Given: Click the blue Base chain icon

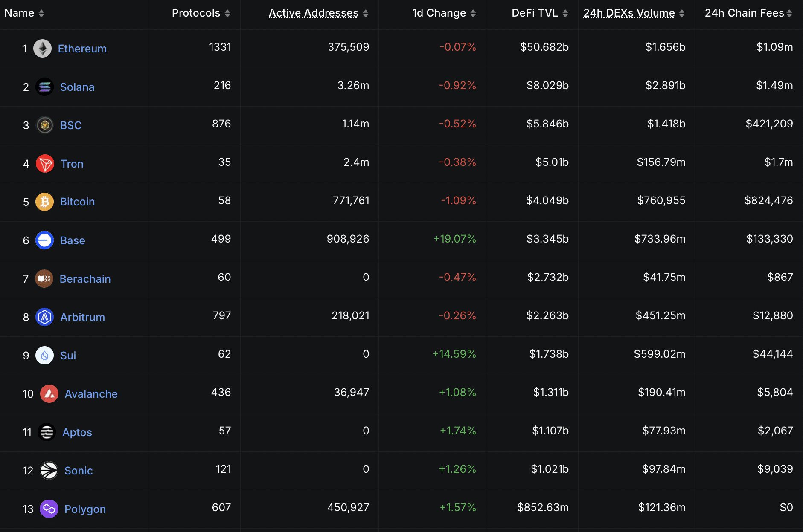Looking at the screenshot, I should (x=44, y=240).
